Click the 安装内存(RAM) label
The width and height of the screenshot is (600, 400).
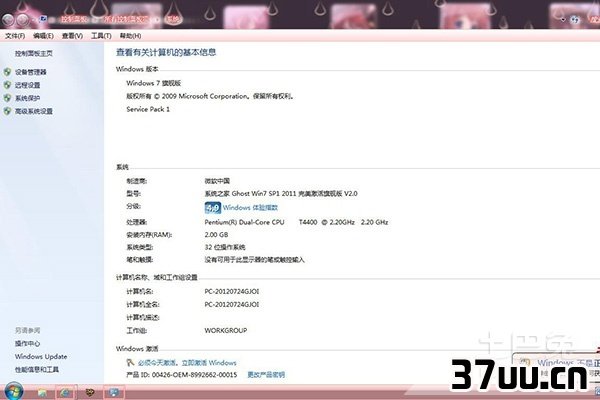(149, 235)
